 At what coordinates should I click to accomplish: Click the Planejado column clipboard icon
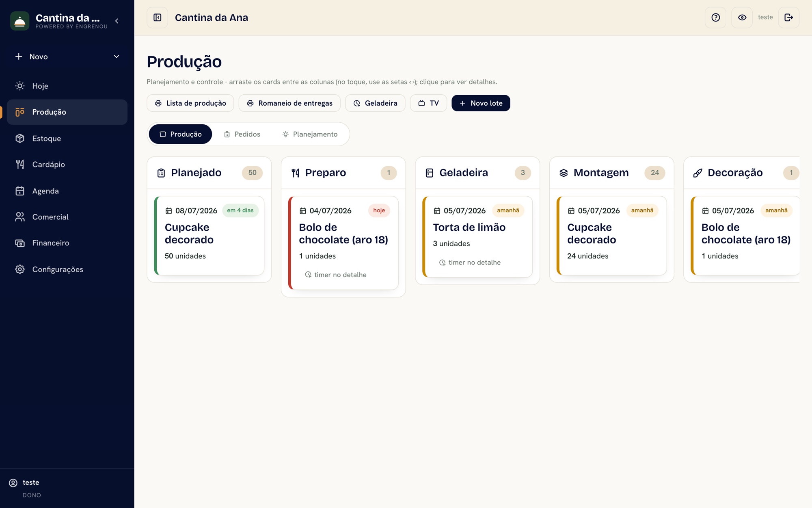pos(161,173)
